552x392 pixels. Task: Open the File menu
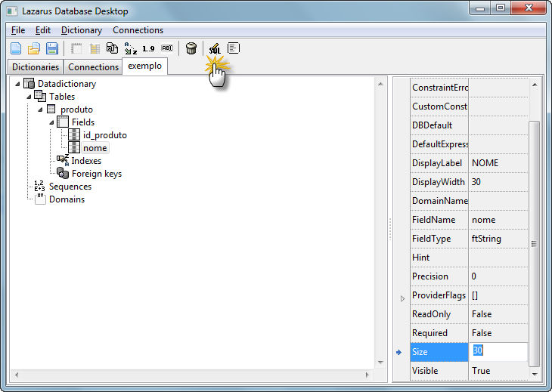[18, 30]
